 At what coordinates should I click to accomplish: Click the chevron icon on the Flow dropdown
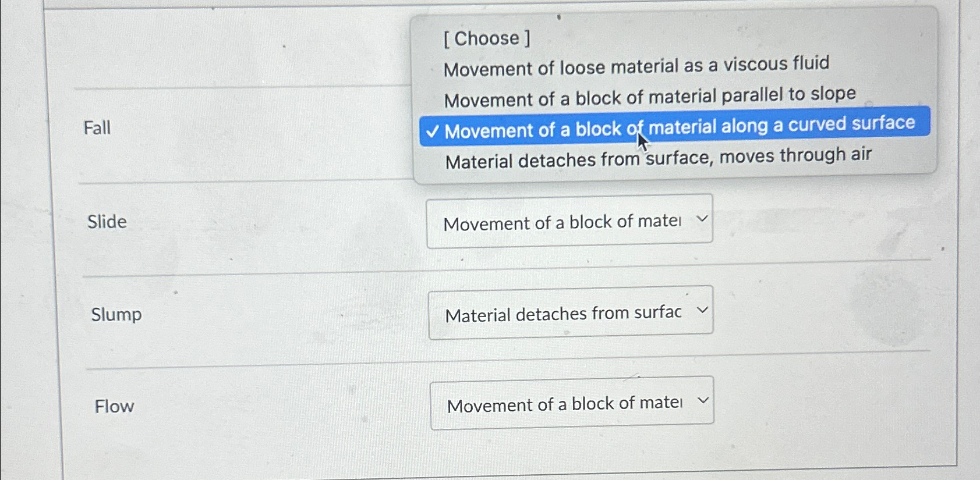702,401
